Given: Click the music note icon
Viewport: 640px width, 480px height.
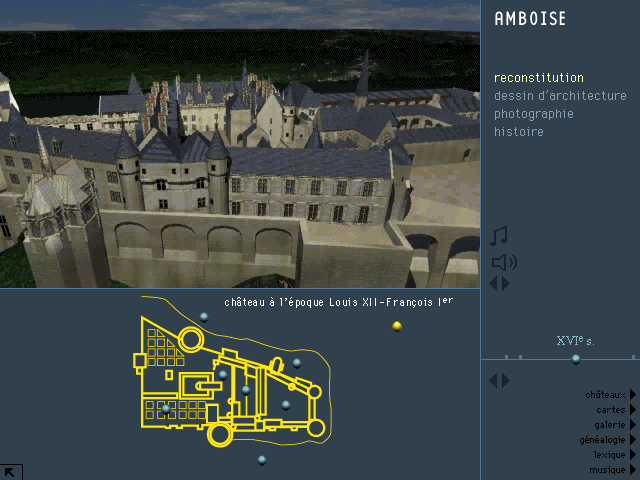Looking at the screenshot, I should click(x=499, y=236).
